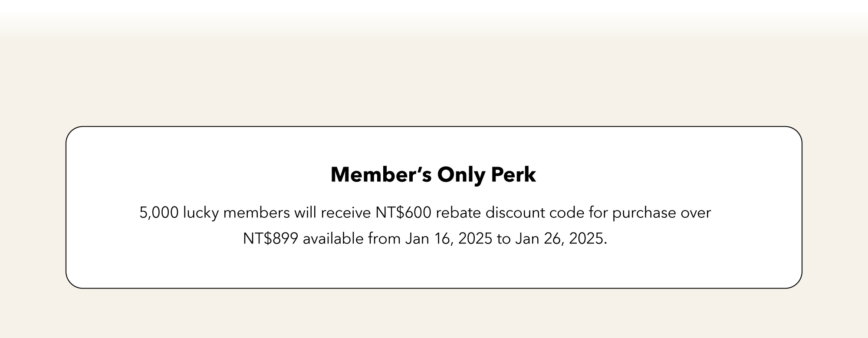Screen dimensions: 868x338
Task: Click the word "Member's" in the heading
Action: [x=381, y=175]
